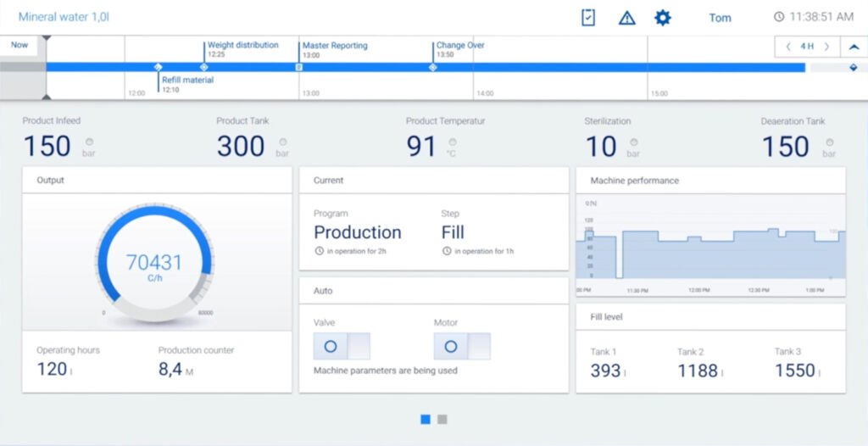Increase timeline range with right chevron
The image size is (868, 446).
pos(826,47)
